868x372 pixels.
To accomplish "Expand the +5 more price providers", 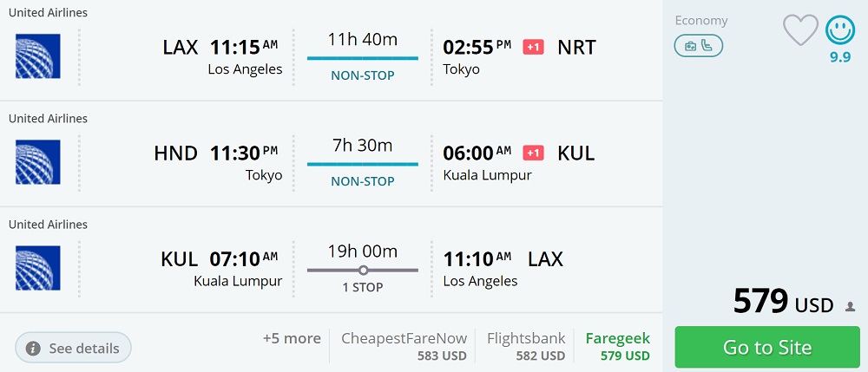I will 292,338.
